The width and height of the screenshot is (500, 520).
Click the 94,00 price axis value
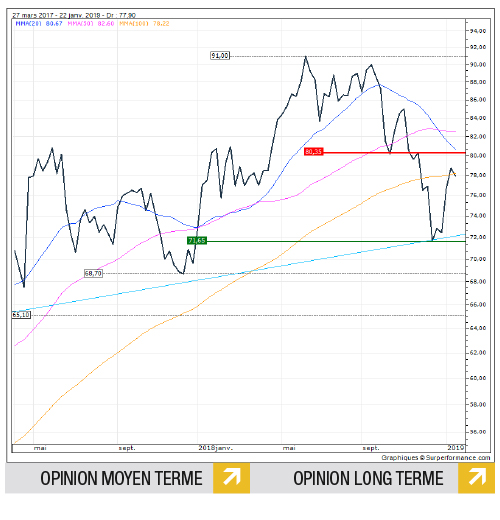(x=478, y=31)
